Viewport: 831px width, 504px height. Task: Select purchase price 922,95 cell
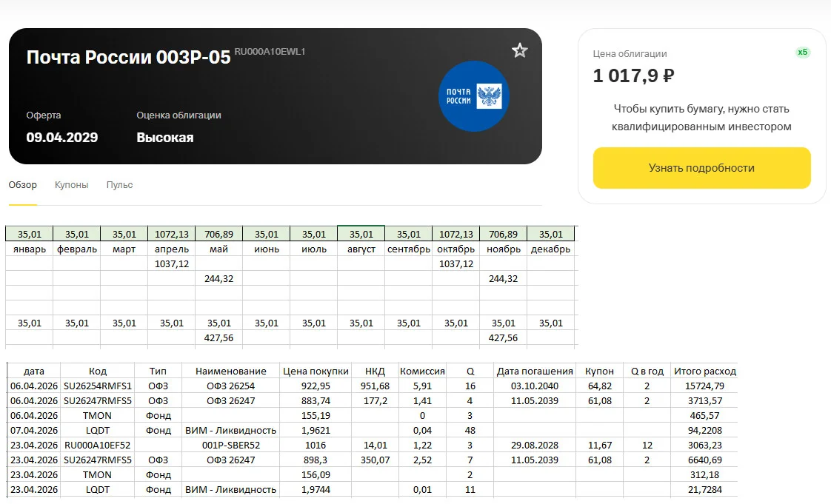click(x=316, y=386)
